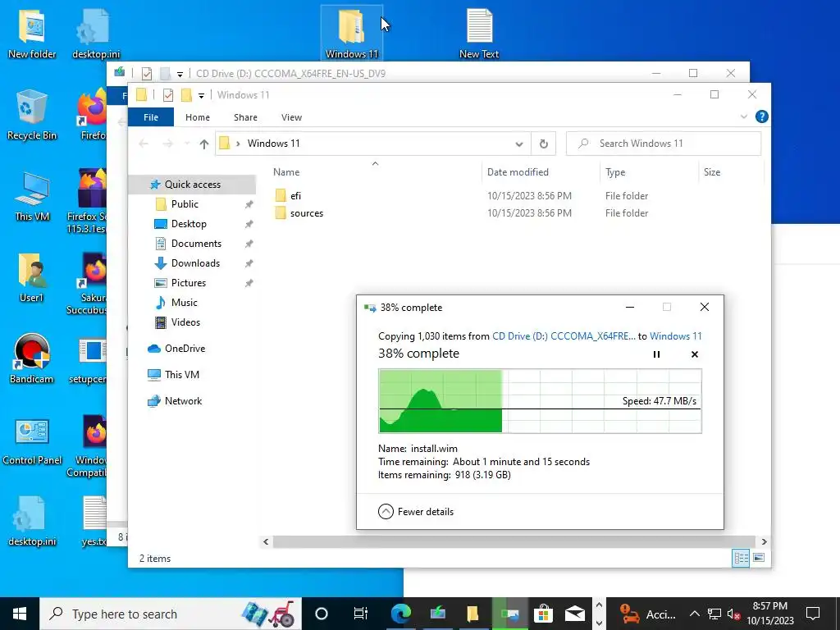Open Task View from the taskbar
Viewport: 840px width, 630px height.
(x=361, y=614)
